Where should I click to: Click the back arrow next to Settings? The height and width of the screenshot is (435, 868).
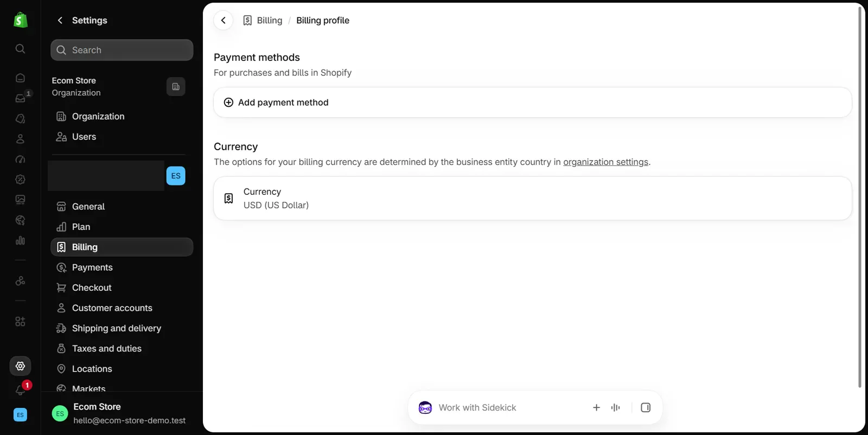pos(60,20)
